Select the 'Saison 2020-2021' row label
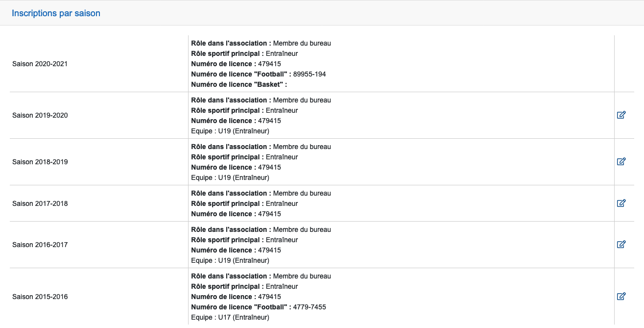The height and width of the screenshot is (328, 644). (40, 64)
